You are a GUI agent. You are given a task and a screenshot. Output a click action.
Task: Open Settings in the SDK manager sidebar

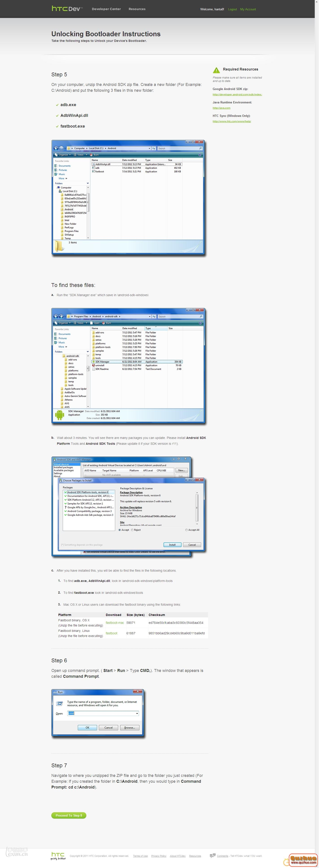(58, 473)
